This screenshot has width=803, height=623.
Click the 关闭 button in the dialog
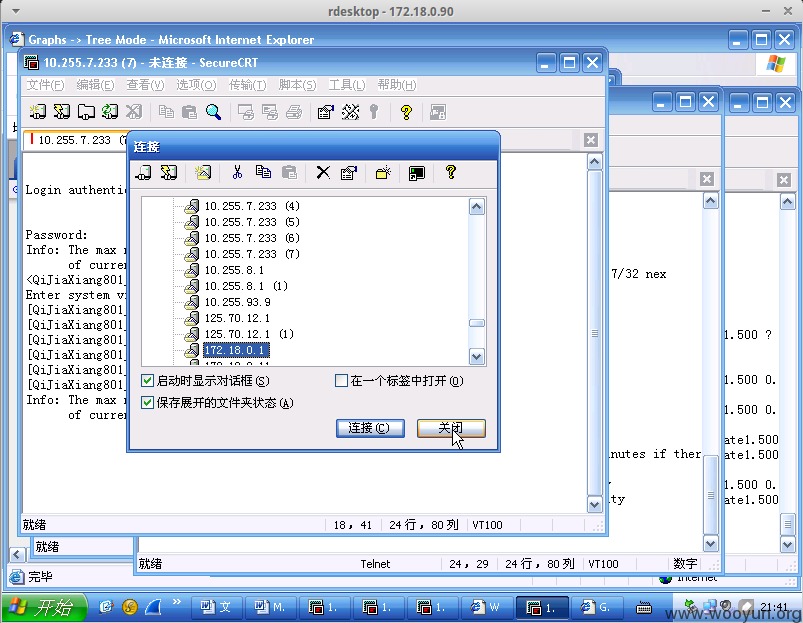451,428
